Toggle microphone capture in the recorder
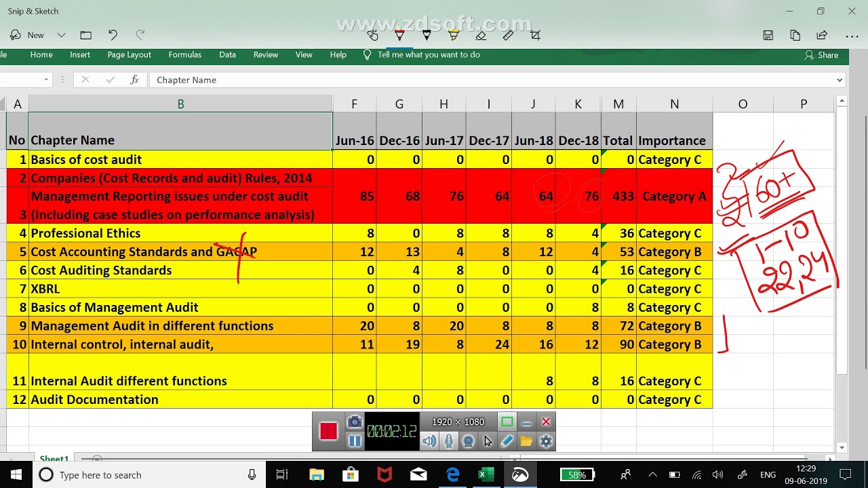This screenshot has width=868, height=488. tap(449, 442)
